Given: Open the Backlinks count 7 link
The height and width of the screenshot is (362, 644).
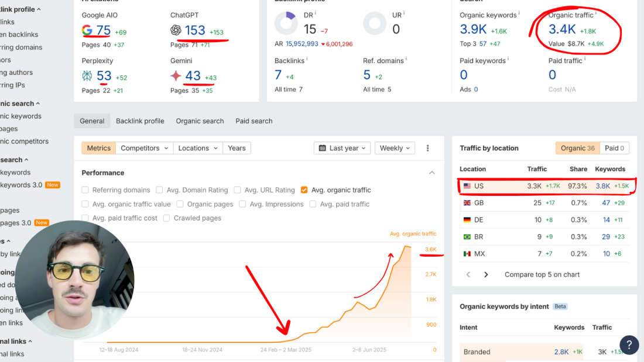Looking at the screenshot, I should [x=278, y=75].
